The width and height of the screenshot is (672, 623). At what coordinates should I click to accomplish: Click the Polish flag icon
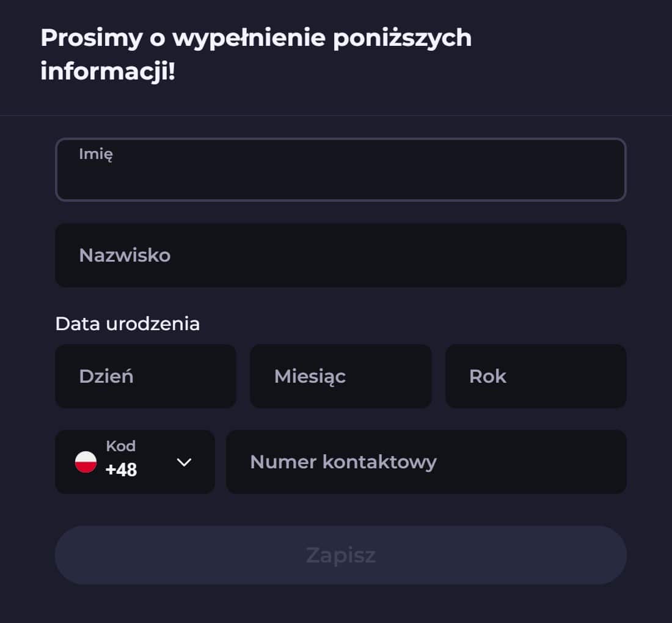tap(86, 462)
